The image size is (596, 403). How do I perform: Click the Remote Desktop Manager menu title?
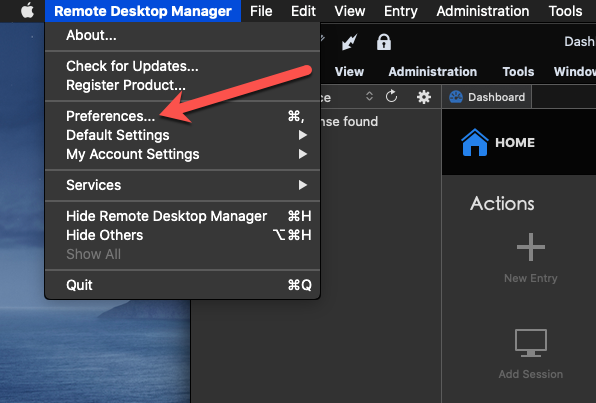[x=143, y=11]
